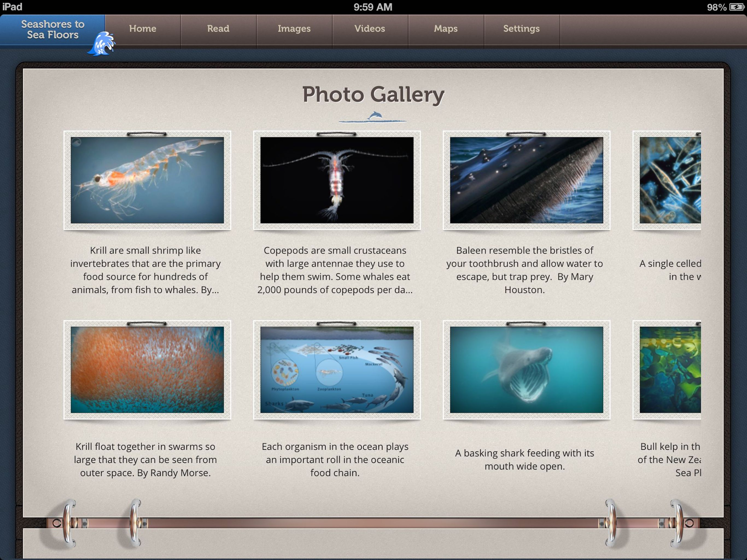Go to the Videos tab
The width and height of the screenshot is (747, 560).
click(x=369, y=29)
